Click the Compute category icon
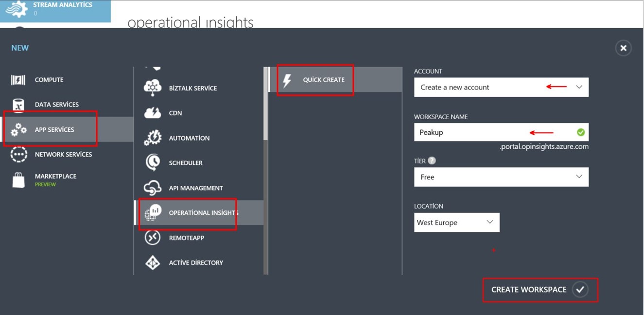Image resolution: width=644 pixels, height=315 pixels. pos(18,80)
